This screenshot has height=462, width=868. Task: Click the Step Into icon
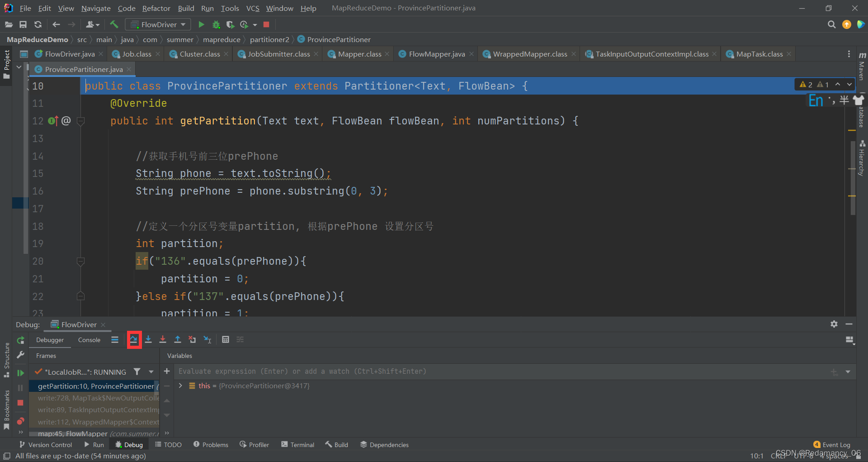[148, 339]
